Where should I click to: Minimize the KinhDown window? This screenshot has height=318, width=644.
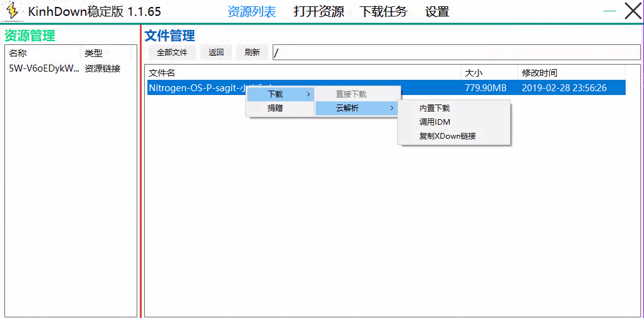(609, 11)
